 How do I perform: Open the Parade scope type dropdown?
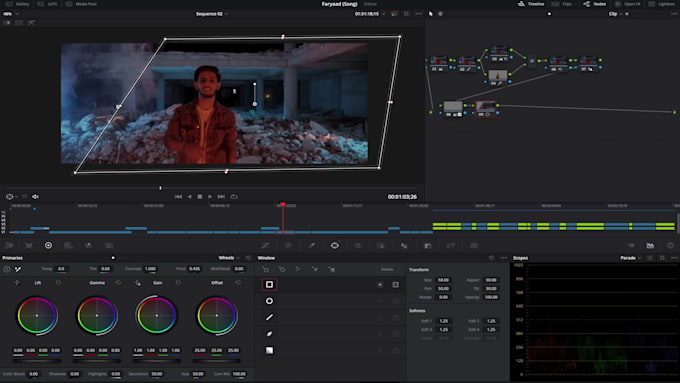(631, 258)
